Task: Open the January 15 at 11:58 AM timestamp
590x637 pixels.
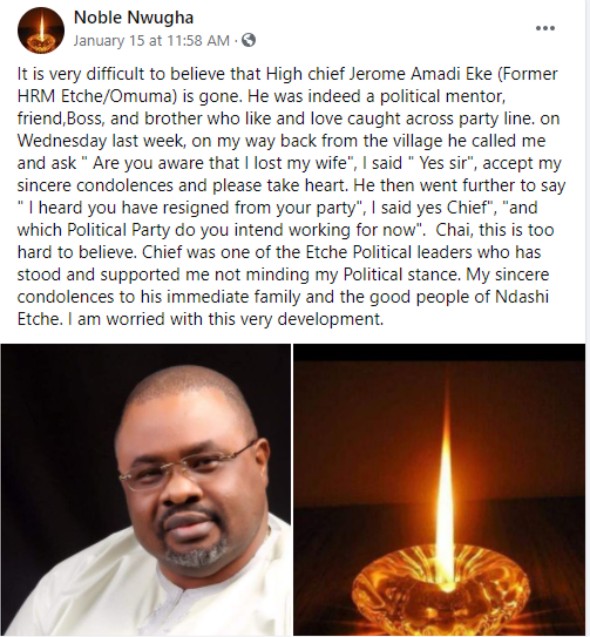Action: (152, 41)
